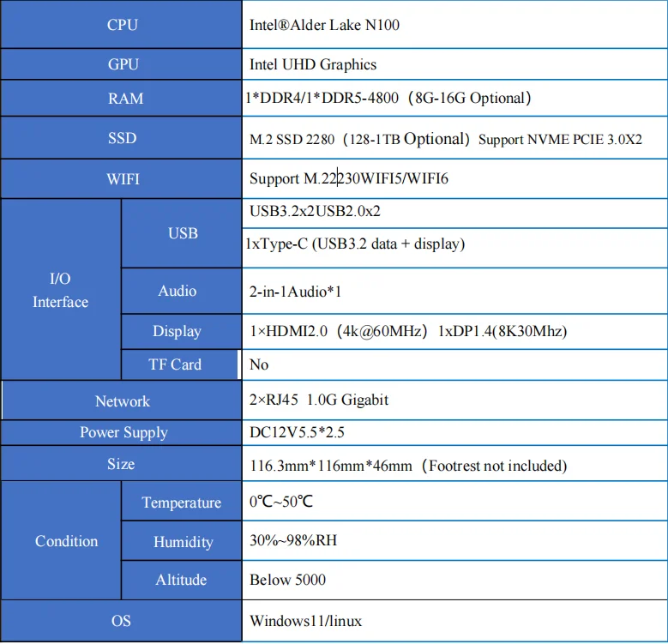668x644 pixels.
Task: Select the OS label cell
Action: click(x=122, y=621)
